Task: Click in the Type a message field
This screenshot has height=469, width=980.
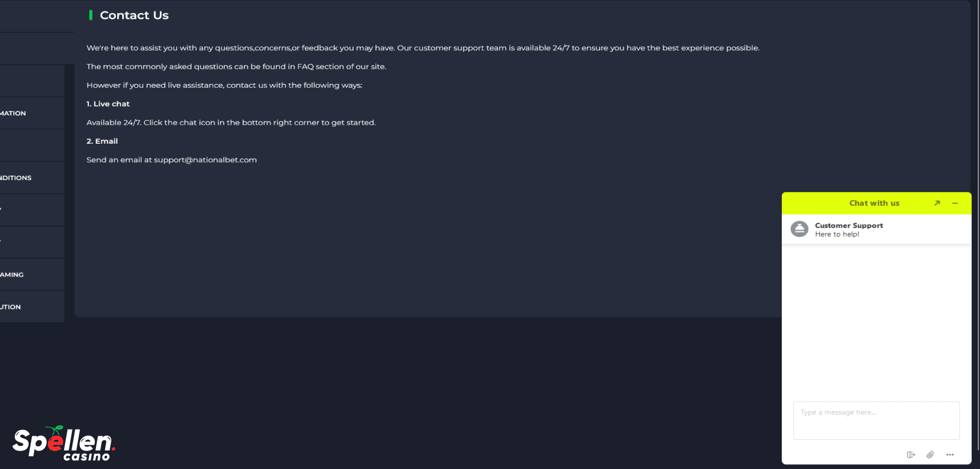Action: (x=876, y=420)
